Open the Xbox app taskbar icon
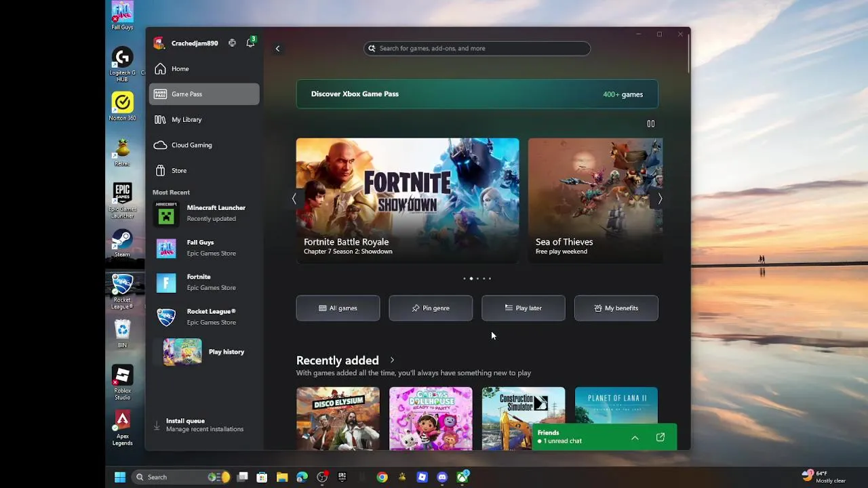868x488 pixels. point(462,477)
